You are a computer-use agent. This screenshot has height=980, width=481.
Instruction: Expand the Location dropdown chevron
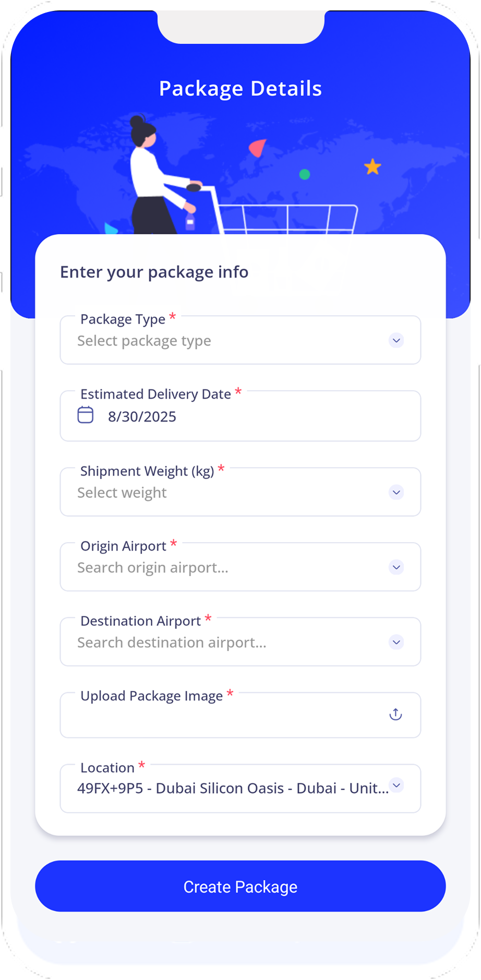click(397, 785)
